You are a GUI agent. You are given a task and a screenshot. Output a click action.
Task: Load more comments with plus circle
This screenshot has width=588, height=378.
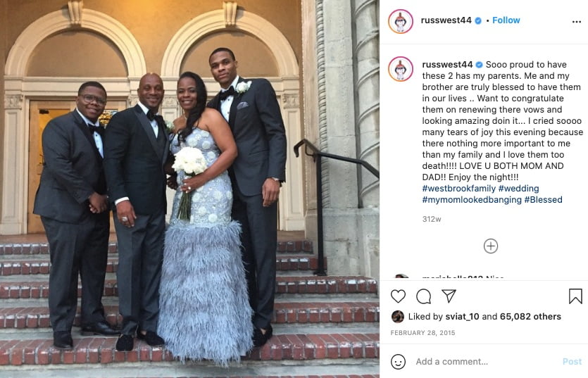[491, 246]
